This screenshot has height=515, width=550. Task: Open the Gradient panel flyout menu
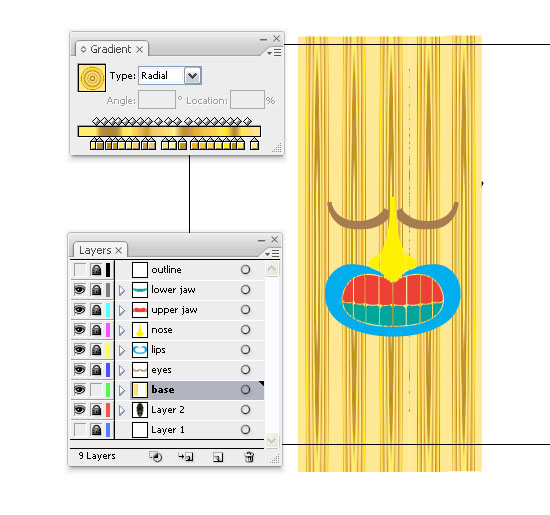(274, 53)
